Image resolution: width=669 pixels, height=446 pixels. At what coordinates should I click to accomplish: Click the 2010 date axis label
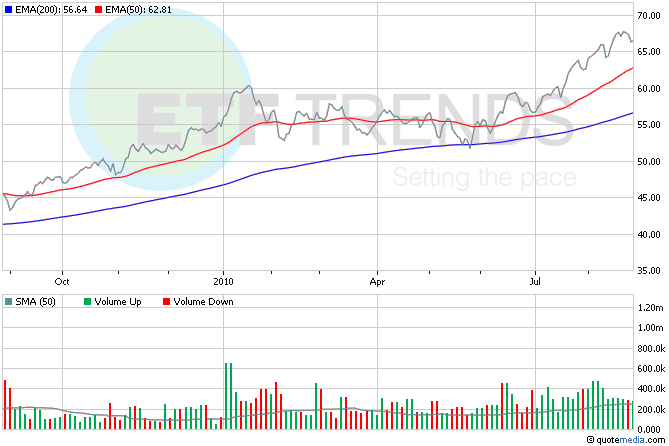pos(224,282)
